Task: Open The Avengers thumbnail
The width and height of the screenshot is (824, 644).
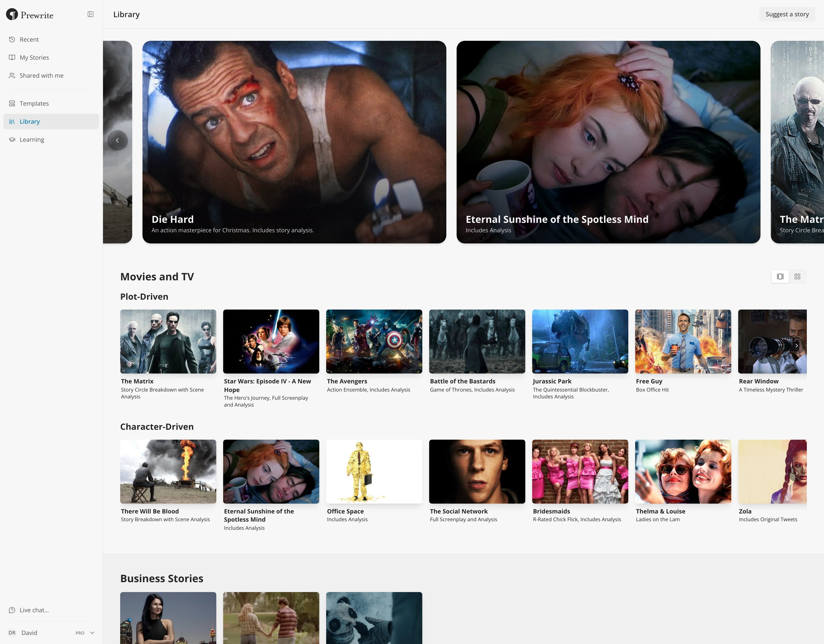Action: tap(374, 342)
